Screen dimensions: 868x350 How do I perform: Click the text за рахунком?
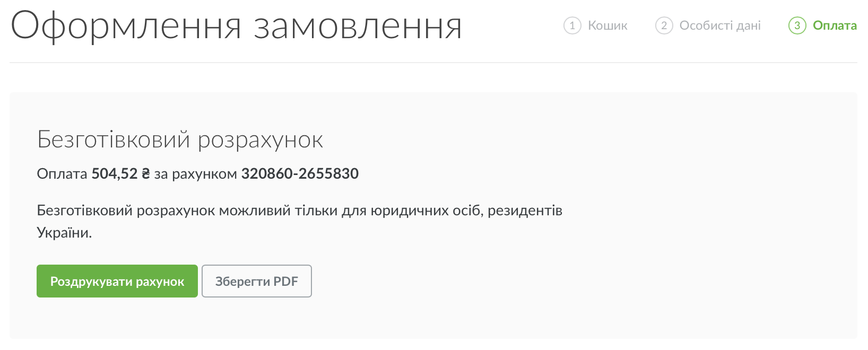tap(195, 174)
